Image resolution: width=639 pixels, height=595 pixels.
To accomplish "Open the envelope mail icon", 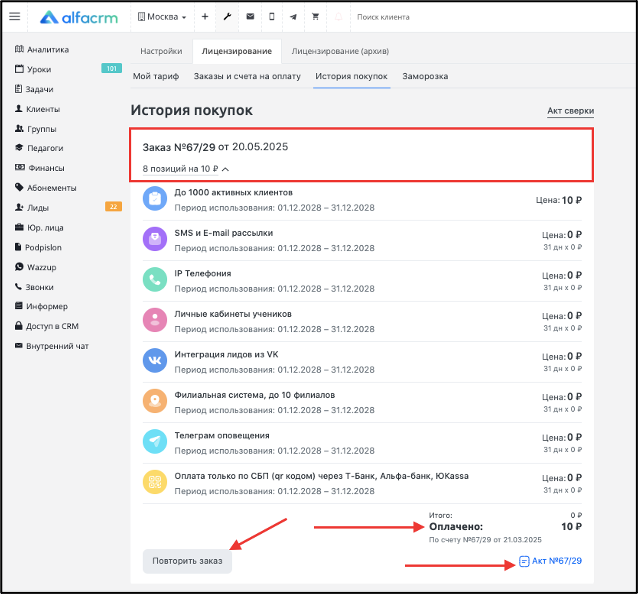I will pyautogui.click(x=250, y=16).
